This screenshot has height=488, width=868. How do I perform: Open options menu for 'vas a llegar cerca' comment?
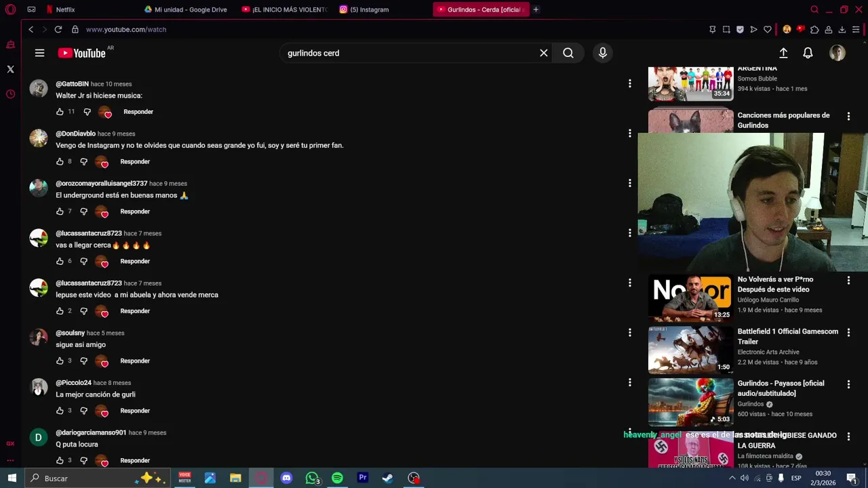(629, 233)
